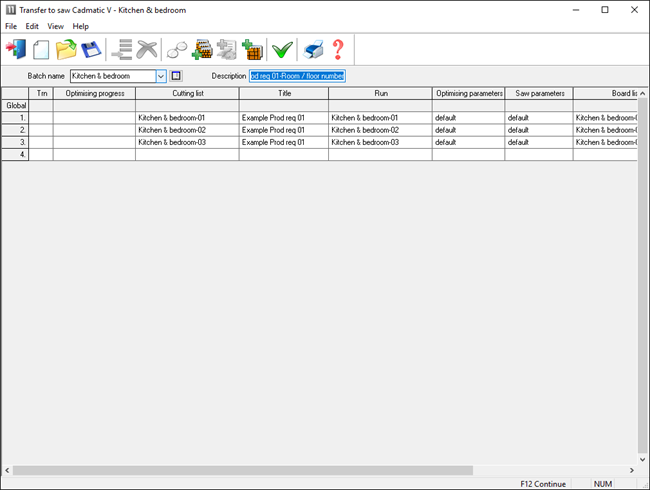This screenshot has height=490, width=650.
Task: Open help with red question mark icon
Action: tap(338, 49)
